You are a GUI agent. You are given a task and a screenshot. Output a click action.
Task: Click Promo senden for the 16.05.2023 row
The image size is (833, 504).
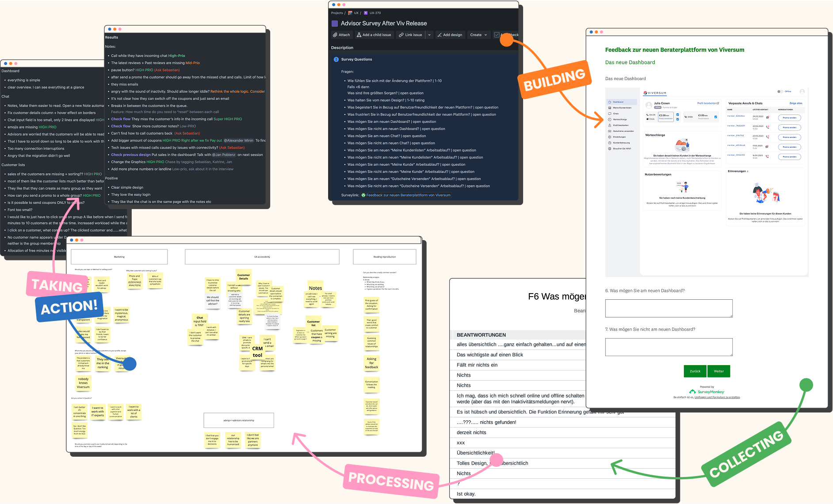[790, 157]
